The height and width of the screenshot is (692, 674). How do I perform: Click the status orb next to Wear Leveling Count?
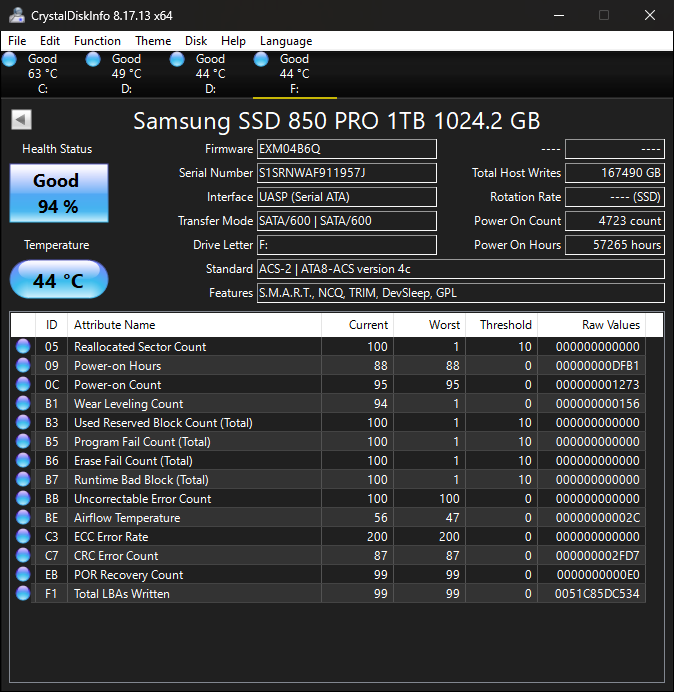click(x=24, y=404)
